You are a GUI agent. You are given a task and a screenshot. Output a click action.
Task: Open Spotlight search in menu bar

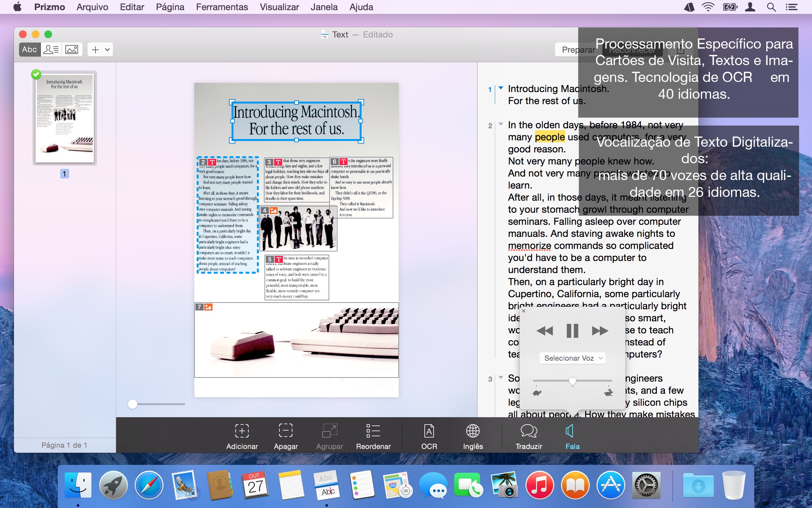[771, 7]
